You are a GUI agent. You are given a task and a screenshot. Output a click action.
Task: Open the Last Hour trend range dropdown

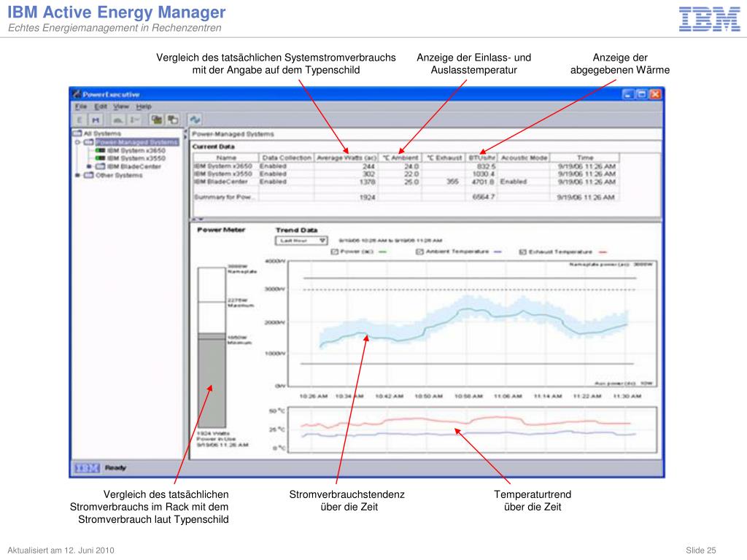click(301, 241)
